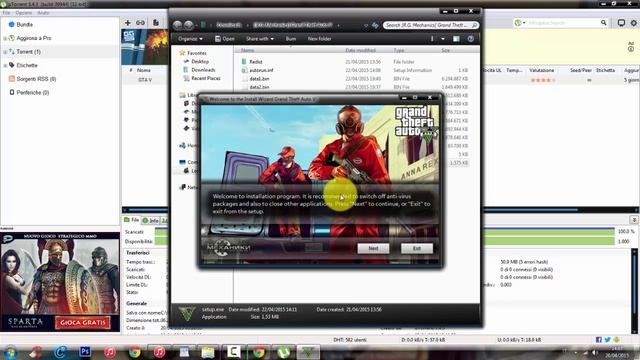Open Photoshop from the taskbar
This screenshot has width=640, height=360.
85,351
